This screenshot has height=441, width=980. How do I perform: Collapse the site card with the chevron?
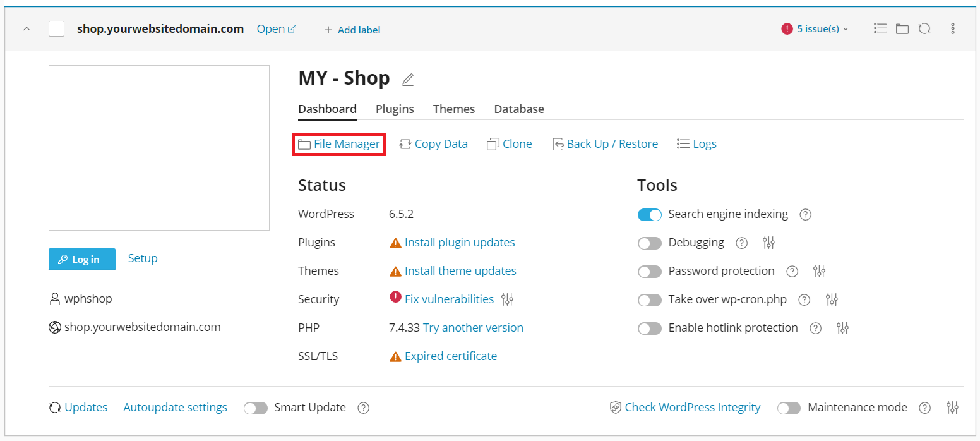coord(27,29)
